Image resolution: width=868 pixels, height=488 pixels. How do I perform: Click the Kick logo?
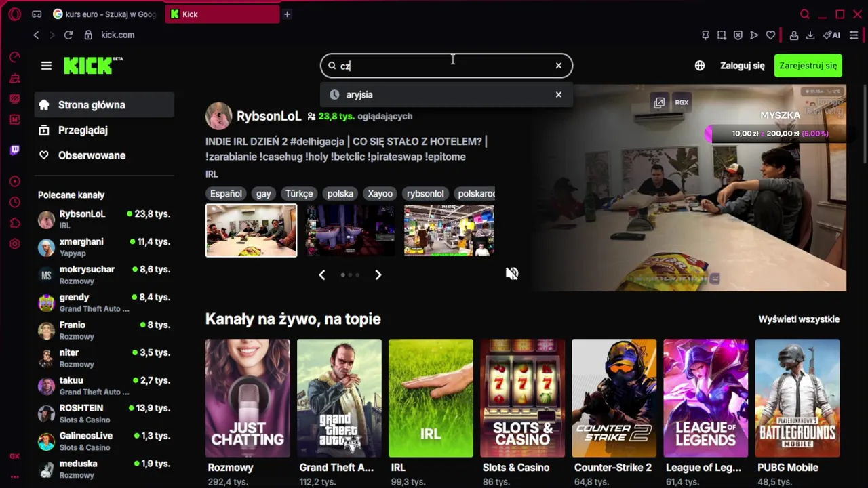tap(94, 65)
